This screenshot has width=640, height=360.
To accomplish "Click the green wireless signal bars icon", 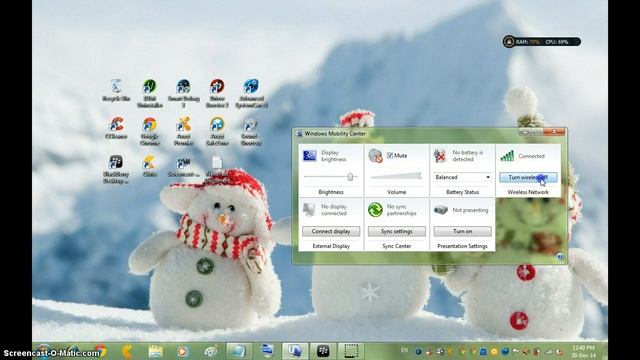I will click(x=507, y=156).
